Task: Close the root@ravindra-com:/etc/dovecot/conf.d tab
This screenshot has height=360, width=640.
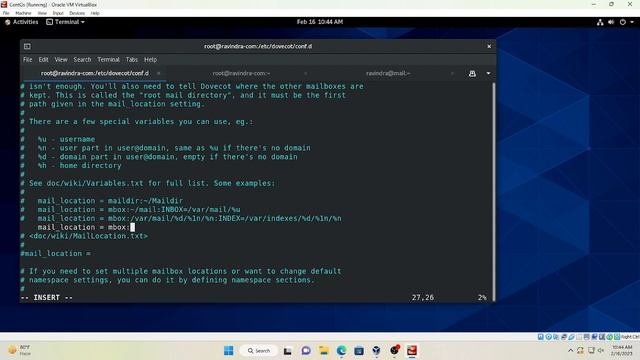Action: click(x=158, y=73)
